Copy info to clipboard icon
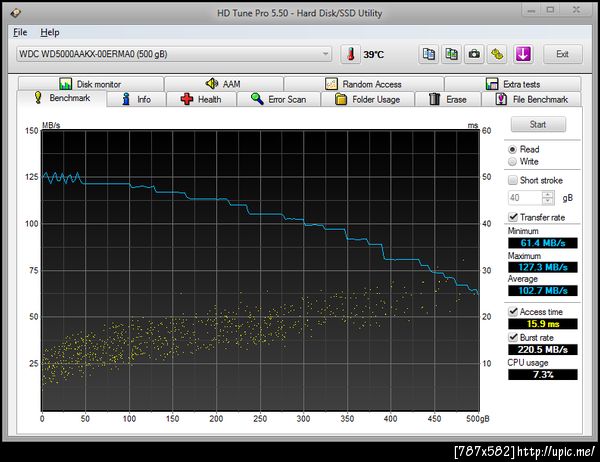Viewport: 600px width, 462px height. tap(429, 54)
